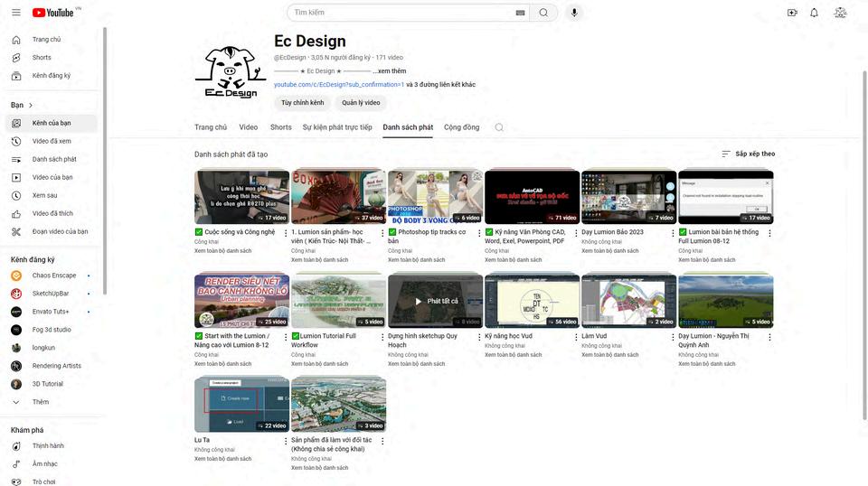Open the Envato Tuts+ subscription
Viewport: 868px width, 486px height.
coord(52,312)
